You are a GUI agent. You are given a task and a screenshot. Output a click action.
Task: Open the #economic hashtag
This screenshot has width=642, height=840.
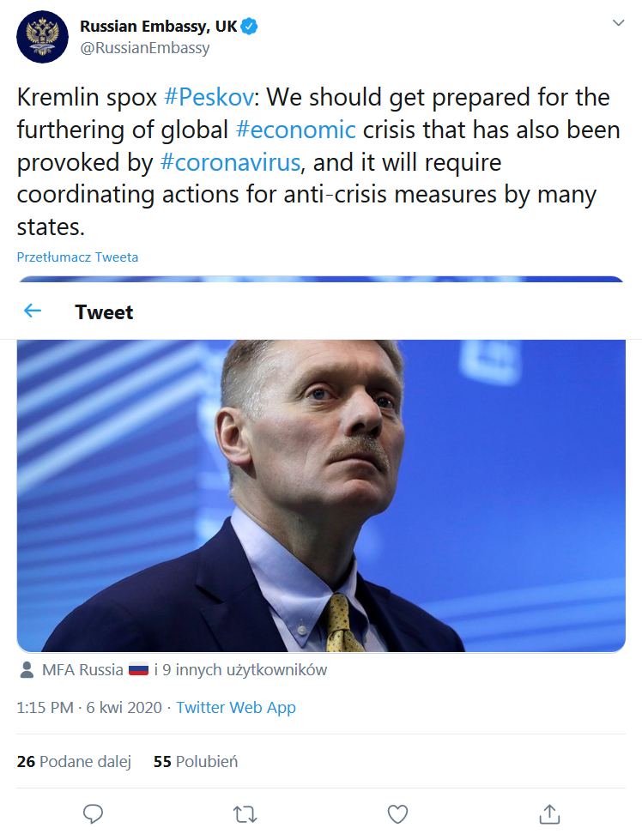[295, 130]
